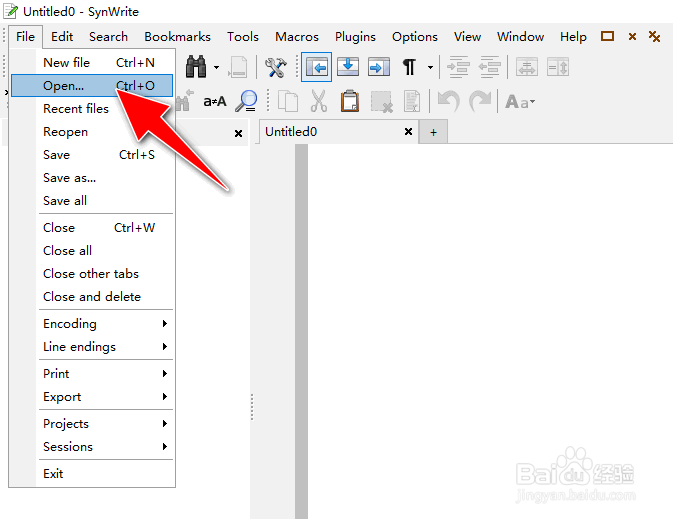Click the unindent lines icon
Image resolution: width=673 pixels, height=519 pixels.
[x=489, y=67]
